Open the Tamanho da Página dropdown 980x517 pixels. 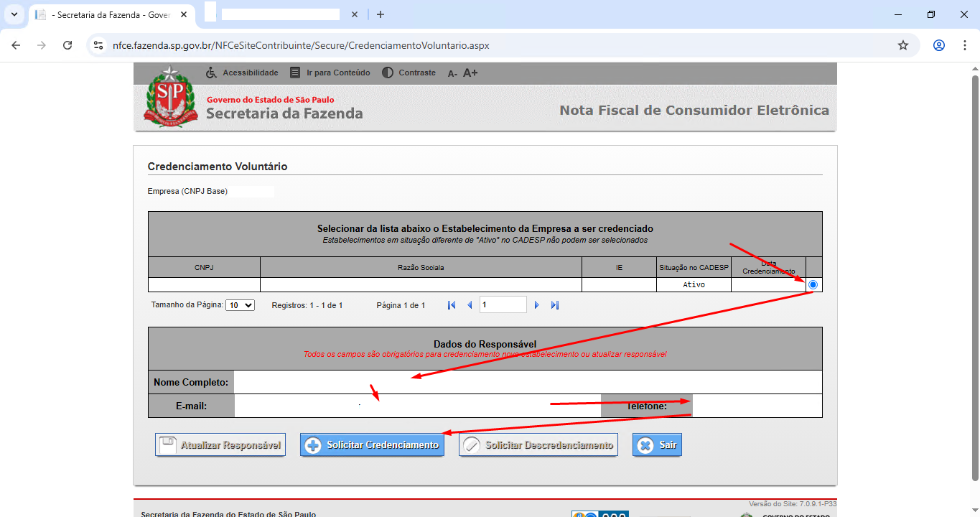click(x=240, y=305)
